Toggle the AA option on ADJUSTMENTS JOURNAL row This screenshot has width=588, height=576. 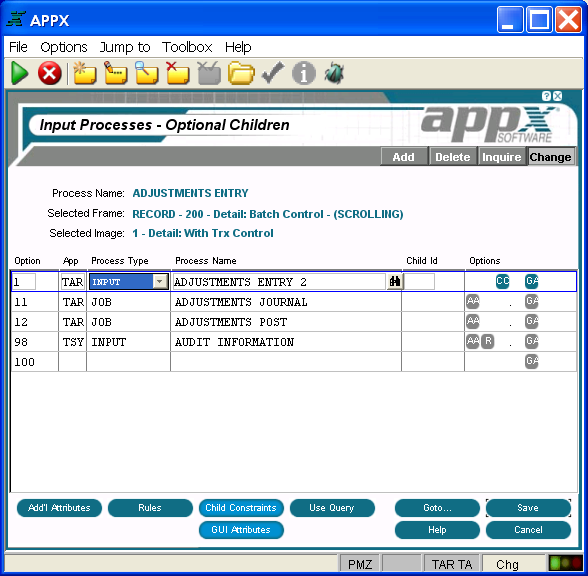[473, 302]
